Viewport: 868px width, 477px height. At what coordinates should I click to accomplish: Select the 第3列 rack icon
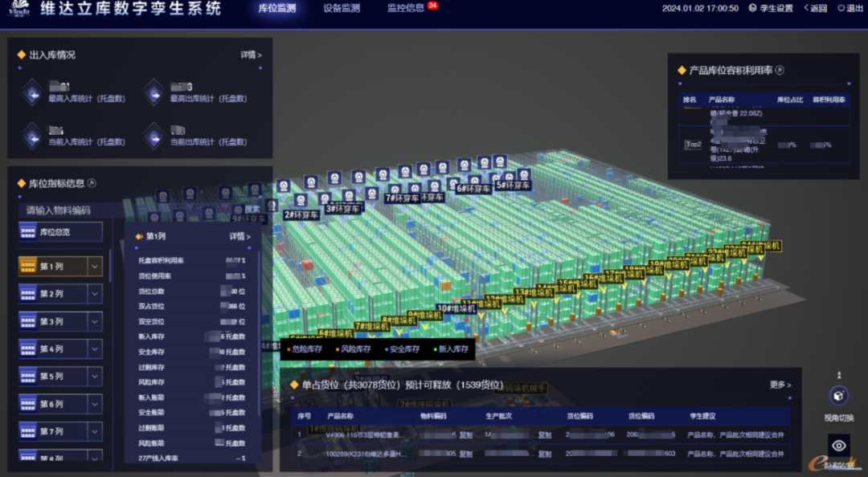(27, 321)
